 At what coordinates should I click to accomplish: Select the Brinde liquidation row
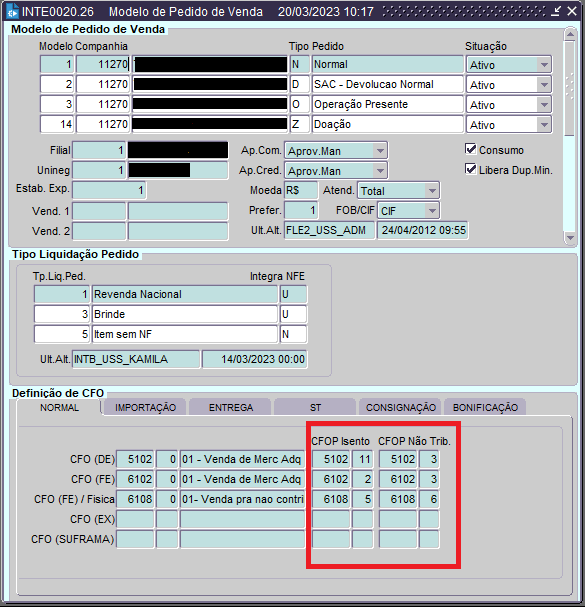pyautogui.click(x=170, y=314)
